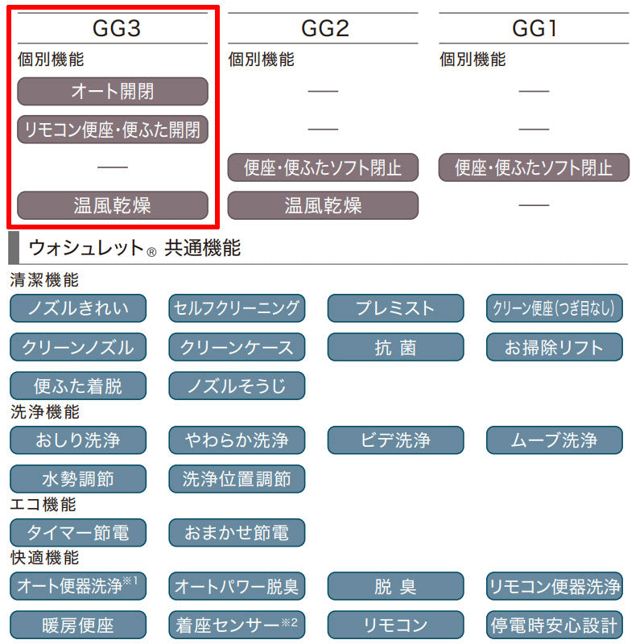
Task: Select the オート便器洗浄※1 feature badge
Action: 78,586
